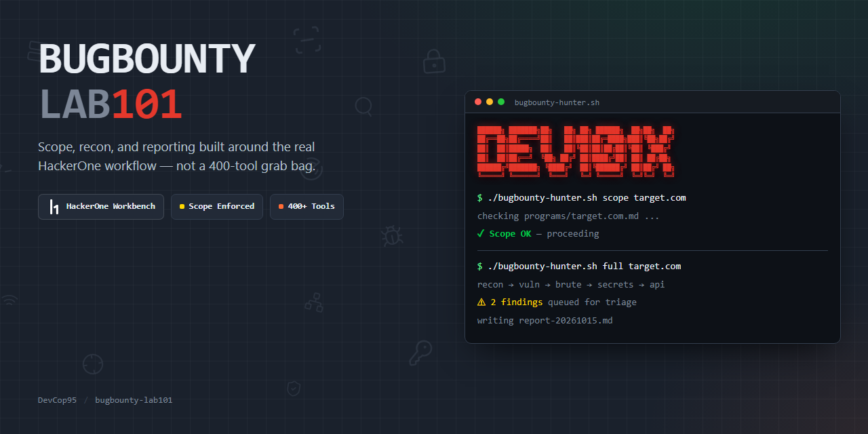Select the 'scope target.com' command line

[x=582, y=198]
